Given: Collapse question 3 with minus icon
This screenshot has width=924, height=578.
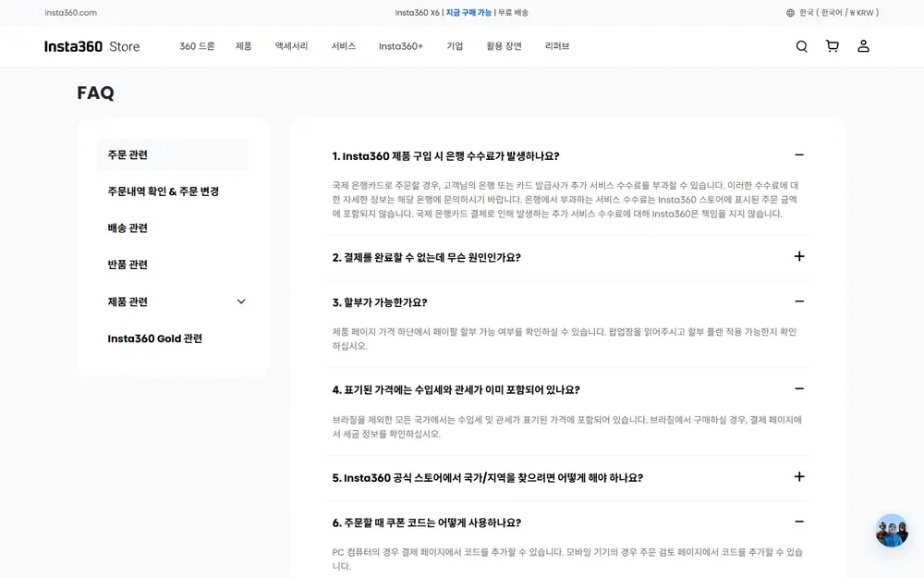Looking at the screenshot, I should pyautogui.click(x=799, y=301).
